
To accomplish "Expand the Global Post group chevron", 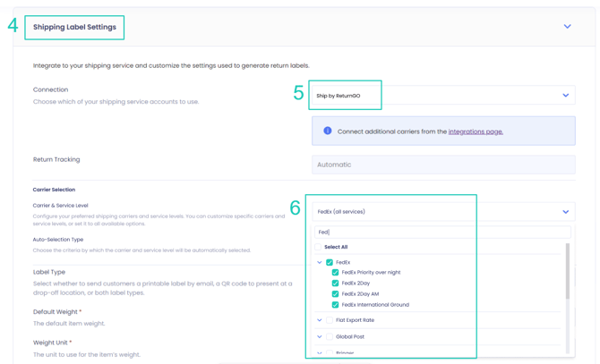I will [320, 337].
